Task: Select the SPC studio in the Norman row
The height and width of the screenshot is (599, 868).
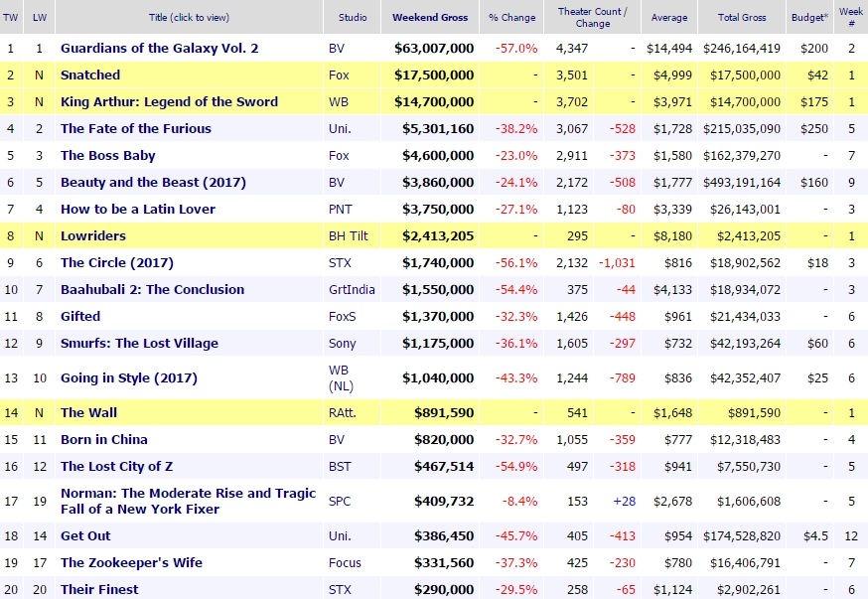Action: coord(340,501)
